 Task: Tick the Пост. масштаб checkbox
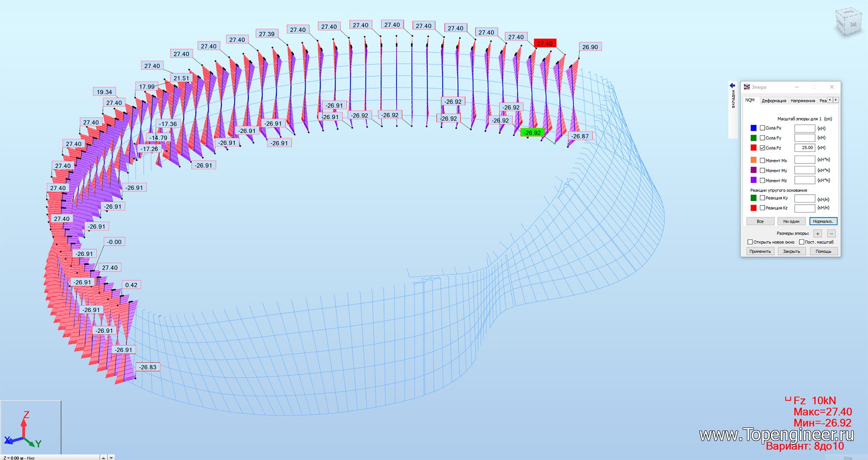[x=802, y=242]
